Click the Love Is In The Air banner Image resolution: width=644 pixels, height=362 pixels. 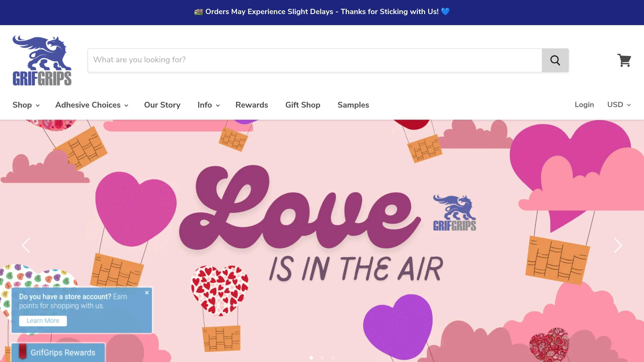coord(322,241)
